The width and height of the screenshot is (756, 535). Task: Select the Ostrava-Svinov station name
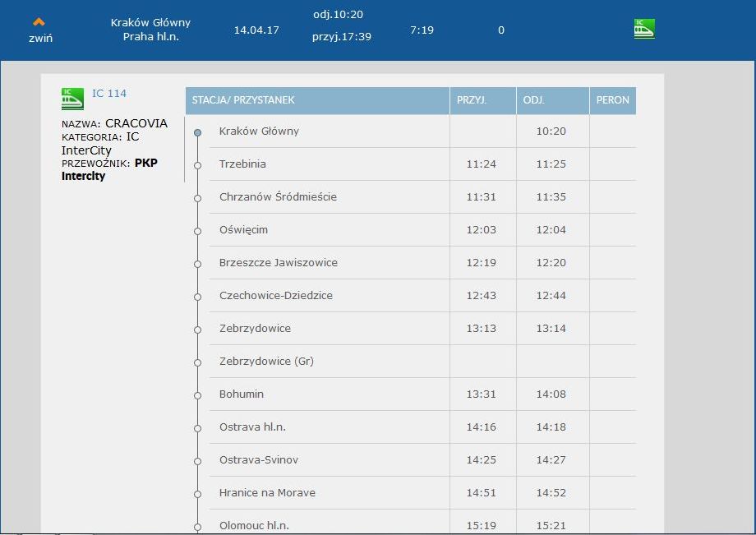258,460
